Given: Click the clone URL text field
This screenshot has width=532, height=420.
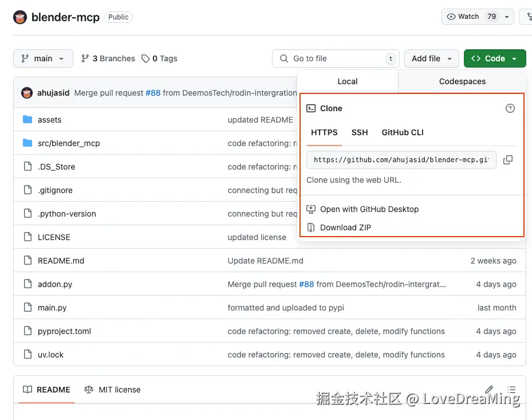Looking at the screenshot, I should point(401,160).
